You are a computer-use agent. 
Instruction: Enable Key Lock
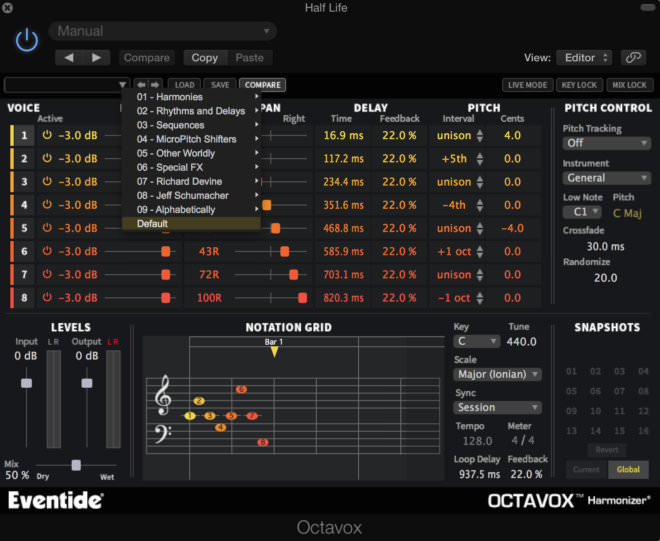point(579,85)
